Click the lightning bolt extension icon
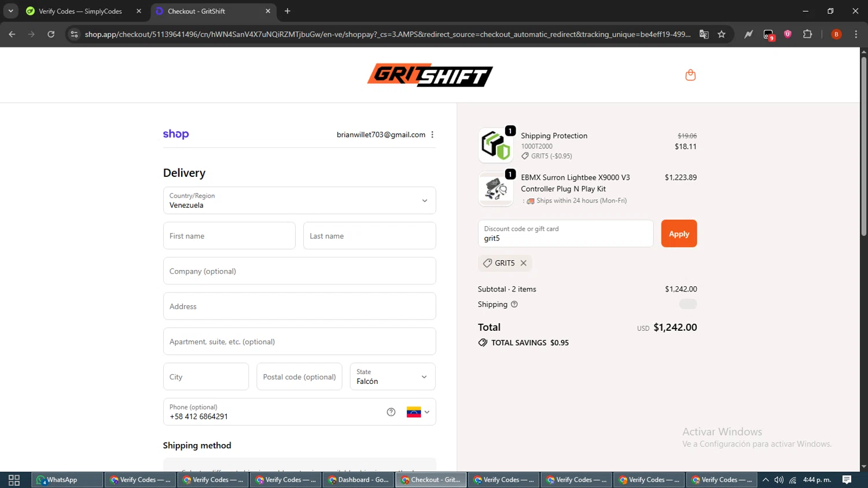 tap(749, 34)
